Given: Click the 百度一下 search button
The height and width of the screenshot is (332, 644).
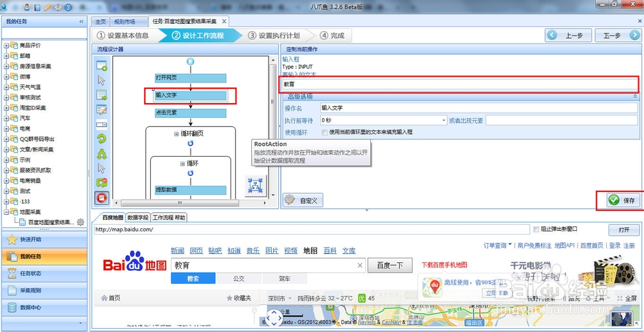Looking at the screenshot, I should point(390,266).
